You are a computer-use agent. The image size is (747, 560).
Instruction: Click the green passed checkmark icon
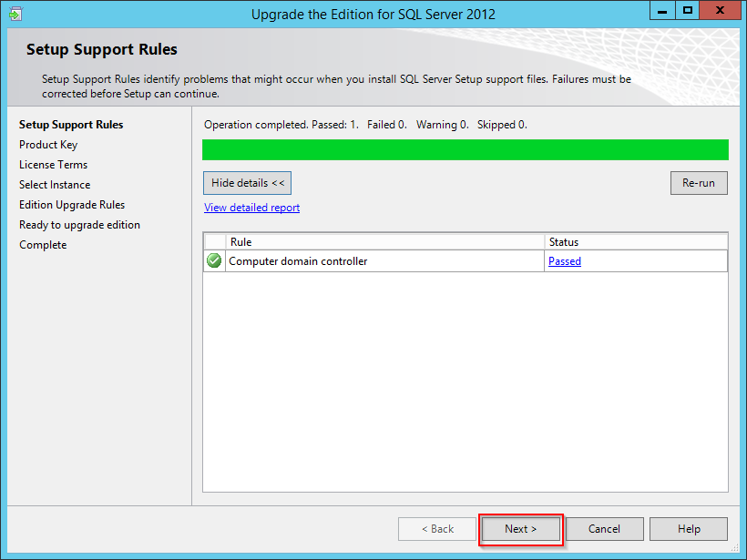214,260
